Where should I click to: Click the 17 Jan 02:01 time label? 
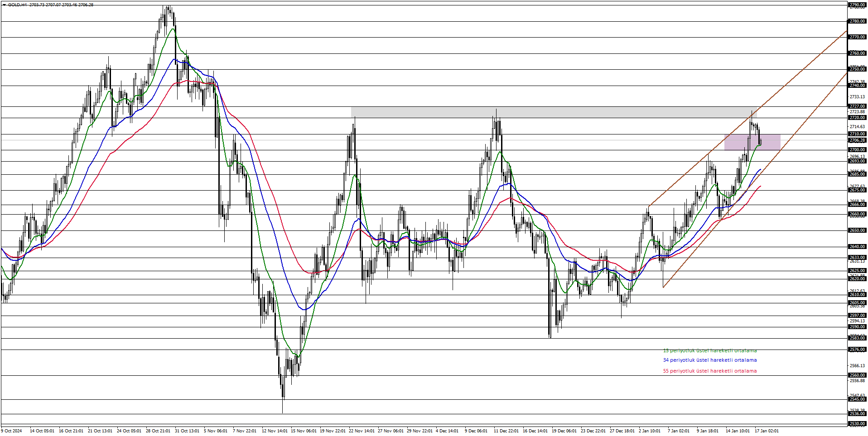tap(767, 431)
